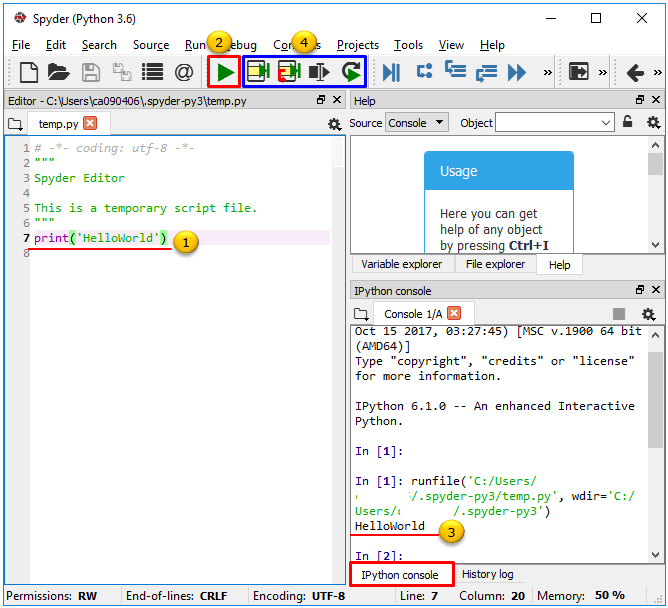
Task: Close the Console 1/A tab
Action: 454,313
